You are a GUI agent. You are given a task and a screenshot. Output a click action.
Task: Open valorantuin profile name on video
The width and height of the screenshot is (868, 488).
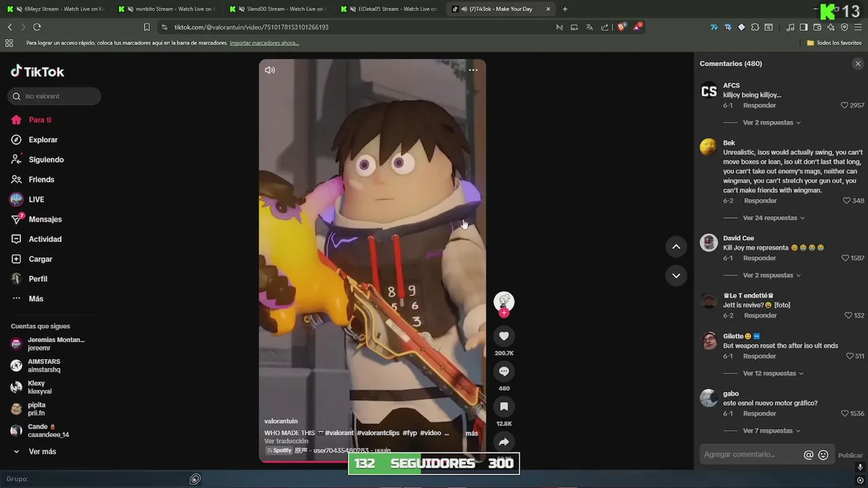coord(281,421)
